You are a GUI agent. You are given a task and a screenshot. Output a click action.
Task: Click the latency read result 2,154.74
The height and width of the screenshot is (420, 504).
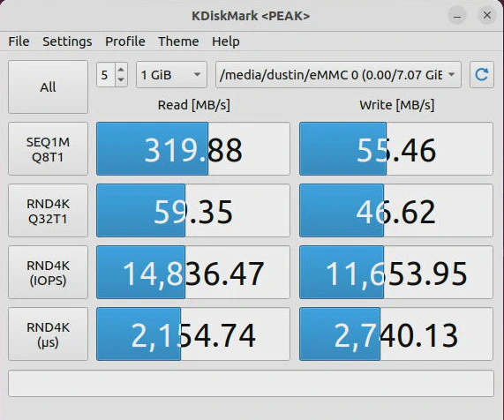click(x=193, y=334)
